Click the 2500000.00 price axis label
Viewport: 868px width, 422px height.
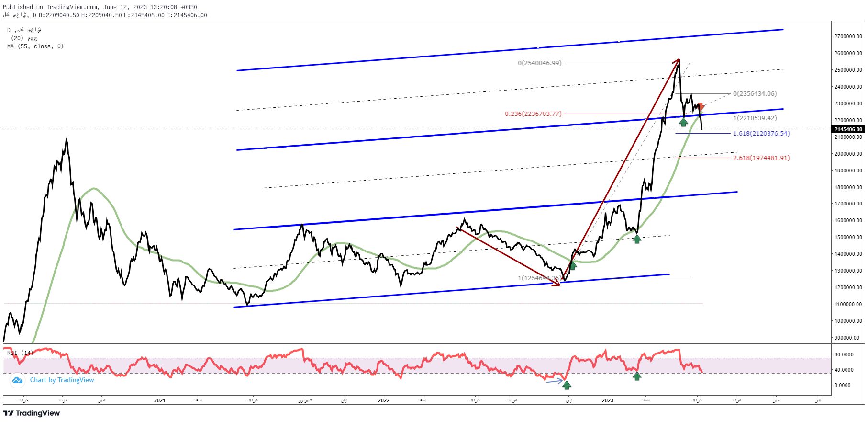(x=848, y=70)
